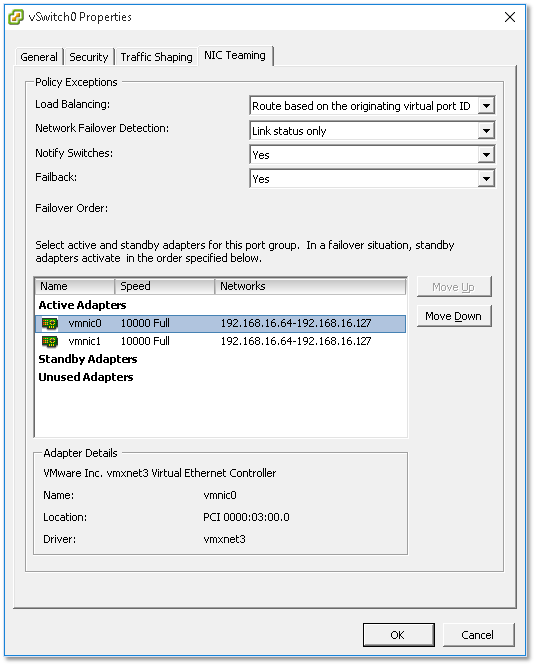Screen dimensions: 536x666
Task: Click the Move Down button
Action: coord(454,316)
